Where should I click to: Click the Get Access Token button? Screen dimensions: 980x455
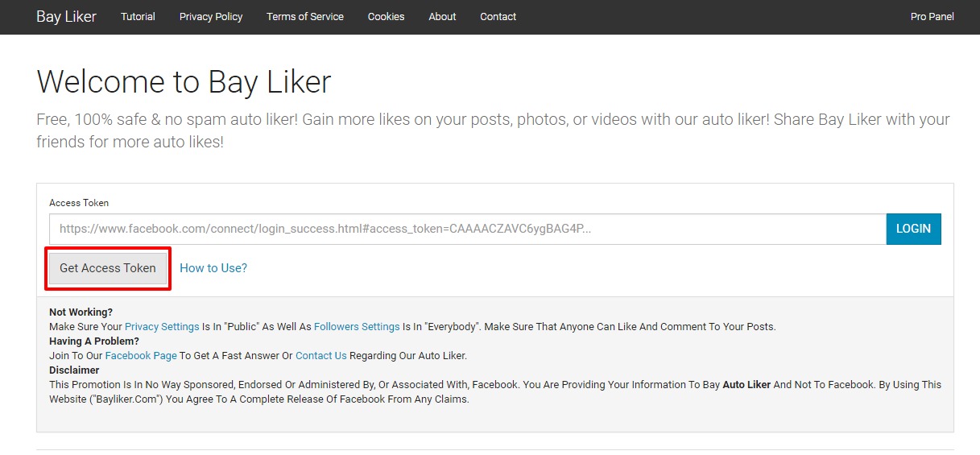tap(108, 268)
